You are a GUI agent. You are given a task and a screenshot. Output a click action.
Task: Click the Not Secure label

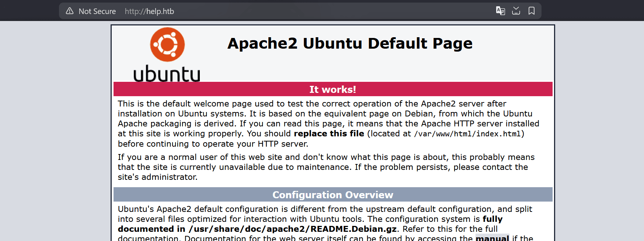point(97,11)
